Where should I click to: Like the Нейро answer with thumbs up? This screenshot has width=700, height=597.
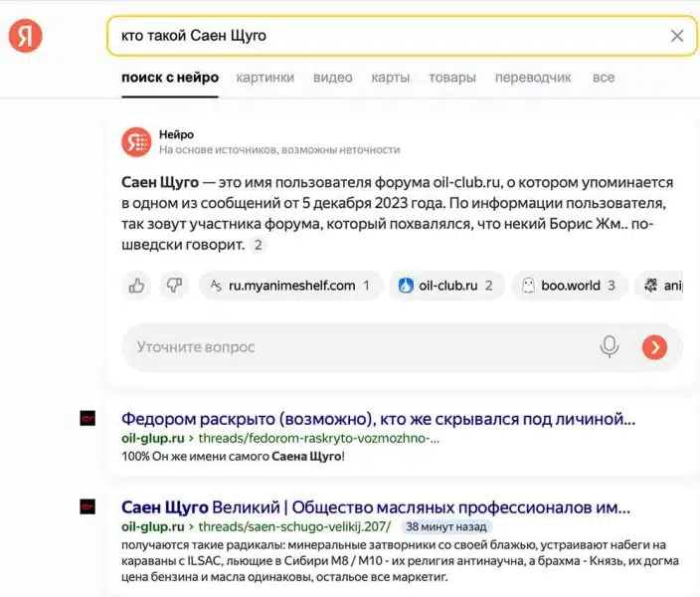click(136, 286)
